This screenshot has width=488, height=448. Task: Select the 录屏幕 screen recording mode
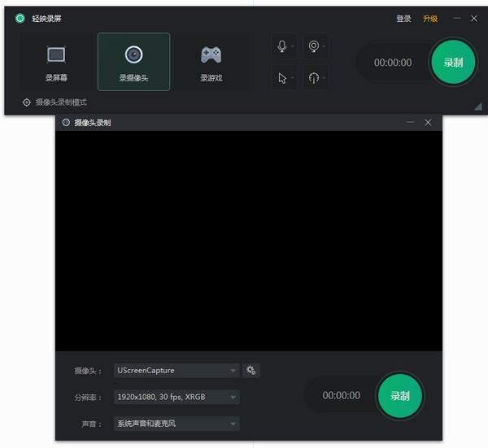(56, 62)
